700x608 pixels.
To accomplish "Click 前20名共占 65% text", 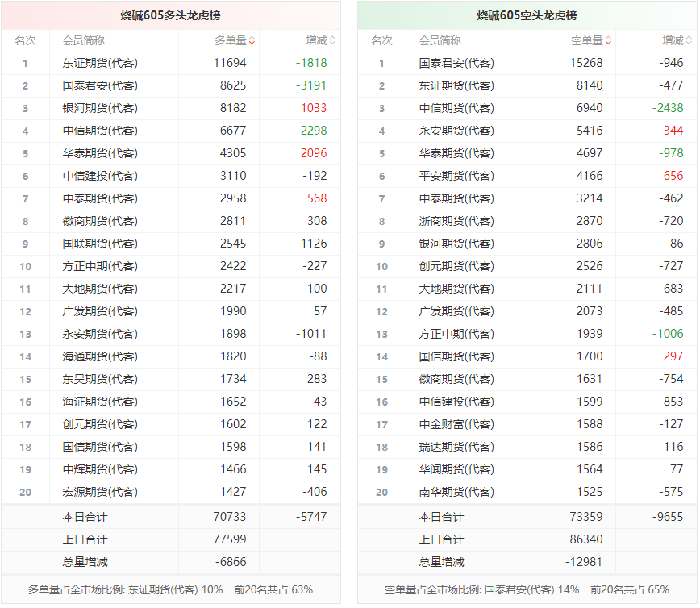I will [x=630, y=590].
